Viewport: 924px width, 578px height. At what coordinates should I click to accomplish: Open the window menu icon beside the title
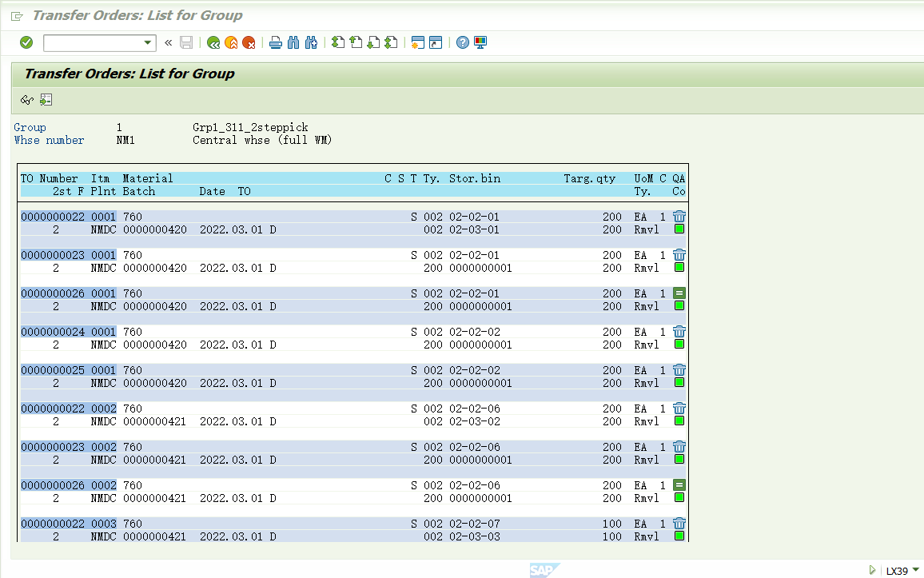pyautogui.click(x=17, y=16)
